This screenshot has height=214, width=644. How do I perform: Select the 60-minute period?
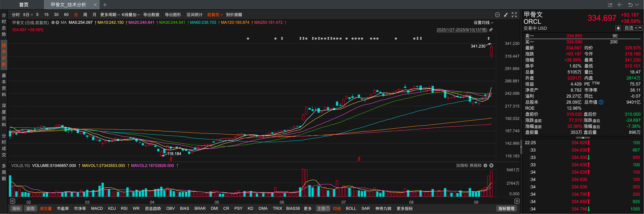[66, 15]
